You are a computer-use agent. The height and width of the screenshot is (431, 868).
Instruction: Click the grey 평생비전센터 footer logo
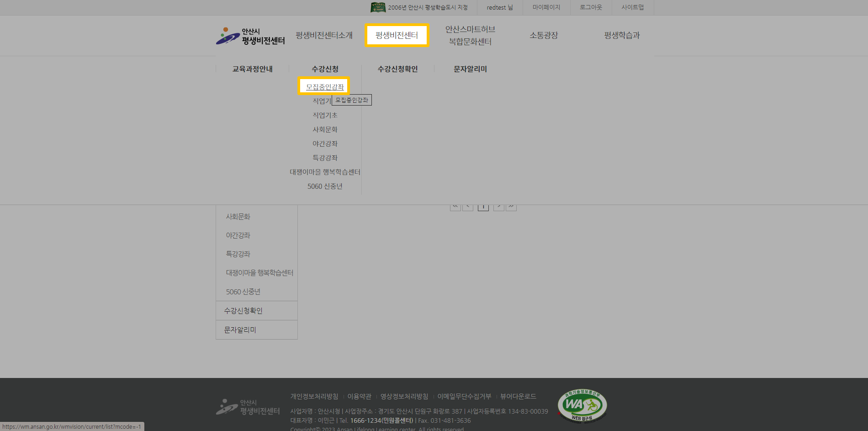248,407
